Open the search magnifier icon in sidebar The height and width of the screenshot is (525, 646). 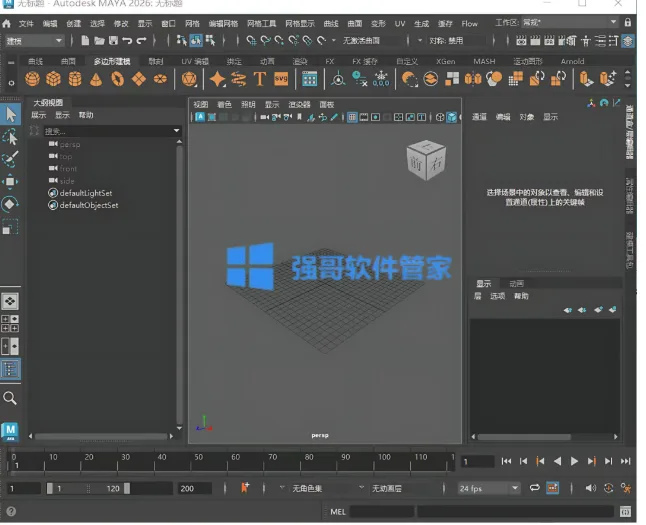(x=10, y=398)
